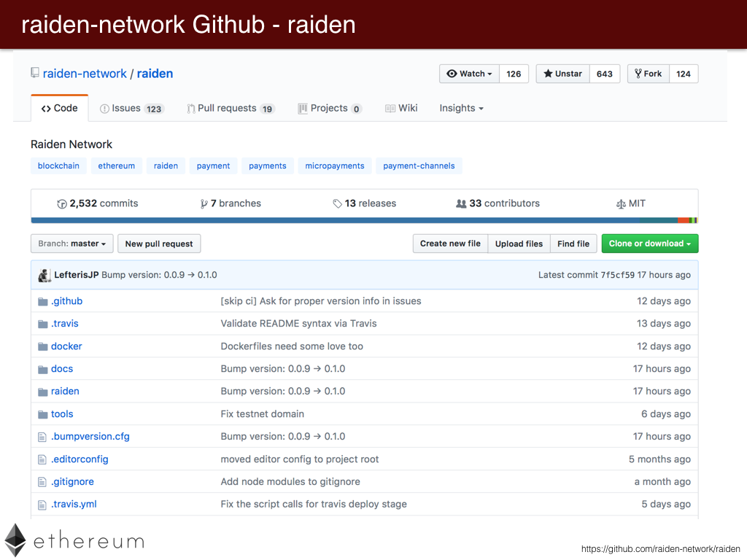Click the commits history clock icon
747x560 pixels.
(x=62, y=204)
